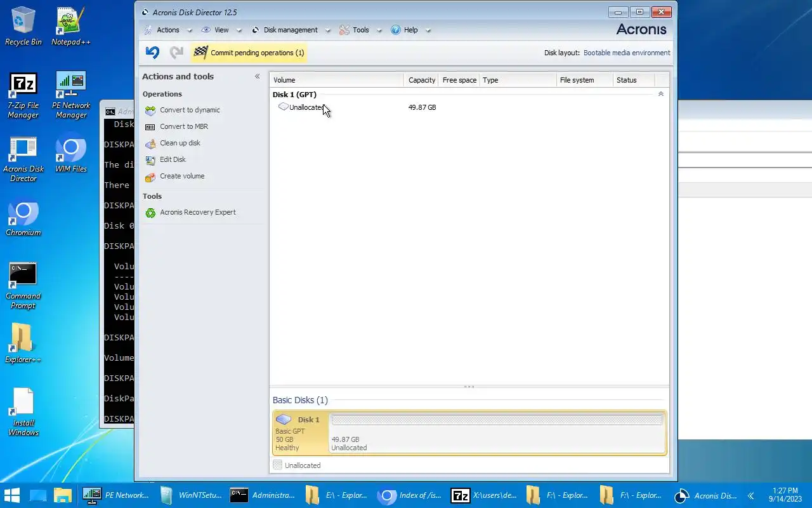Sort by the File system column header
Viewport: 812px width, 508px height.
pos(585,80)
